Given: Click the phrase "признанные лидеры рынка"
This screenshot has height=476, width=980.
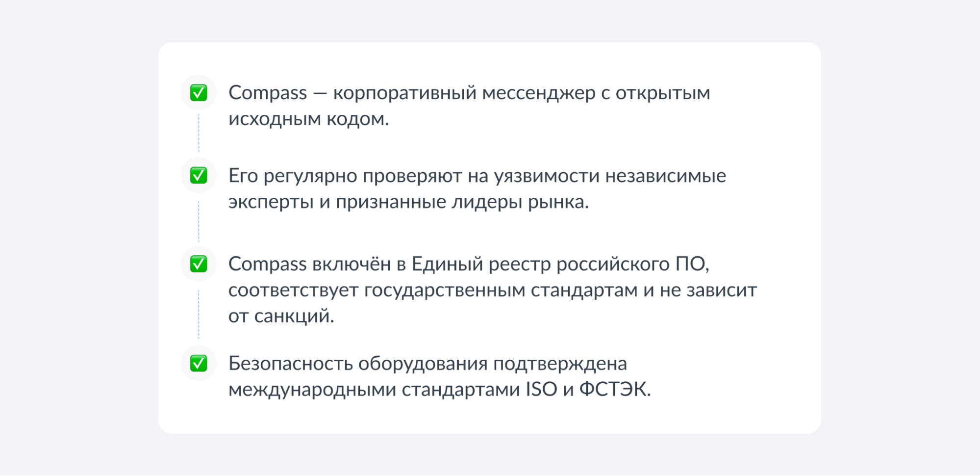Looking at the screenshot, I should pyautogui.click(x=462, y=202).
